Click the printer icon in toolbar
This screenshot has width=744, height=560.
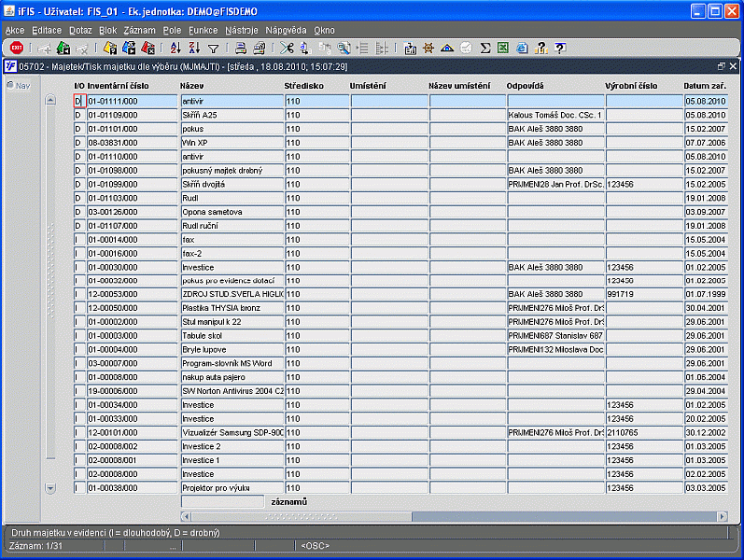point(241,48)
